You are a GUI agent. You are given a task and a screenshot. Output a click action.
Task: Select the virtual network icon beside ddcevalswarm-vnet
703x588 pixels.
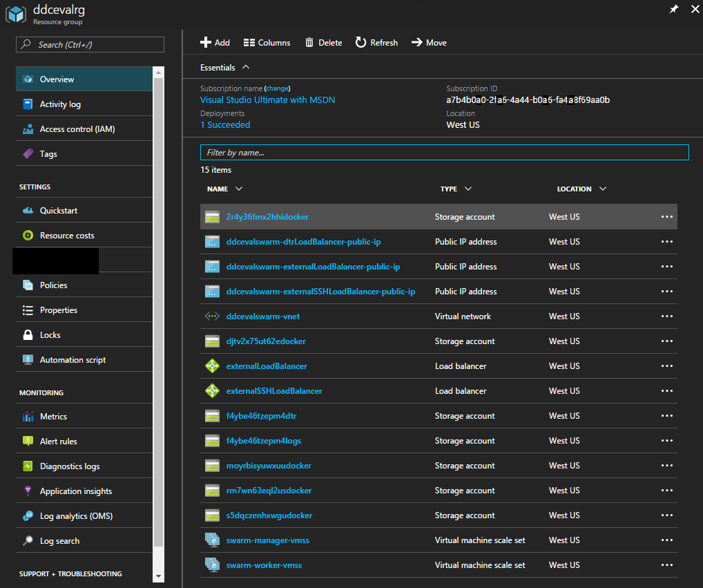click(x=212, y=316)
